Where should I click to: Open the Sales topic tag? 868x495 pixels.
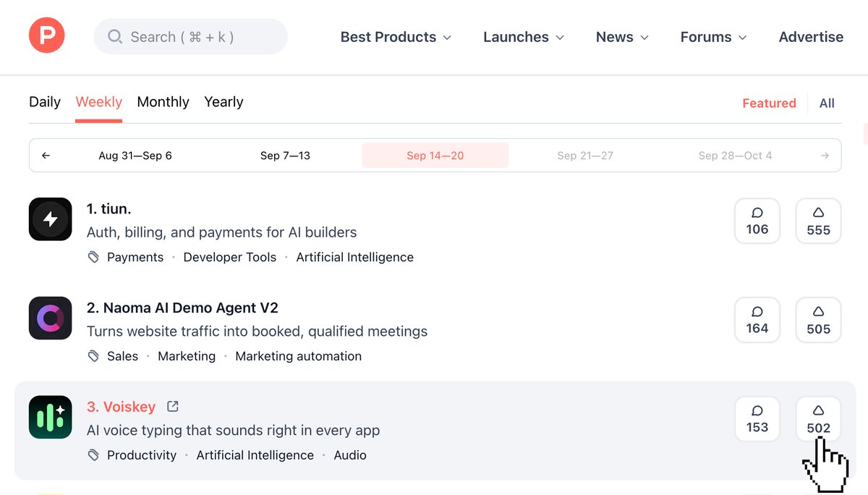(122, 357)
